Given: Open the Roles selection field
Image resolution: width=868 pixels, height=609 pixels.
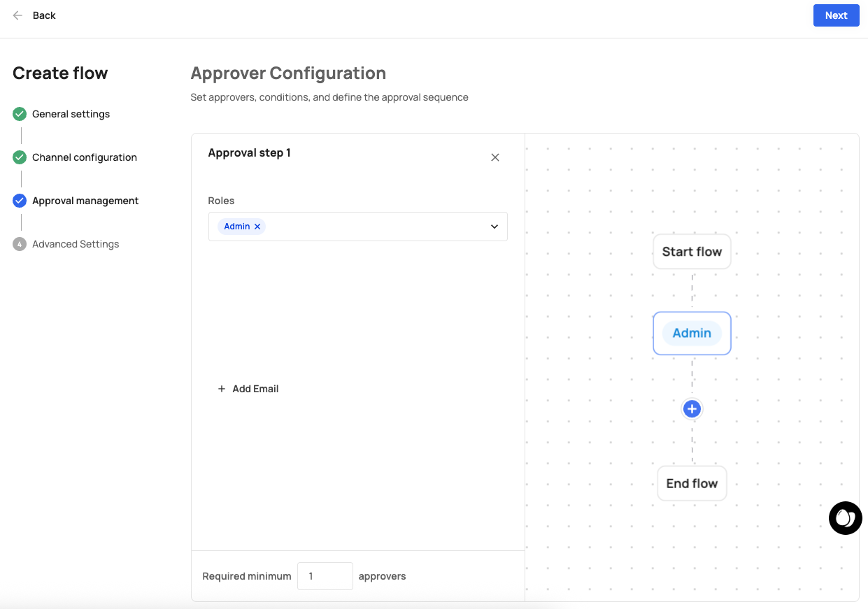Looking at the screenshot, I should pyautogui.click(x=378, y=227).
